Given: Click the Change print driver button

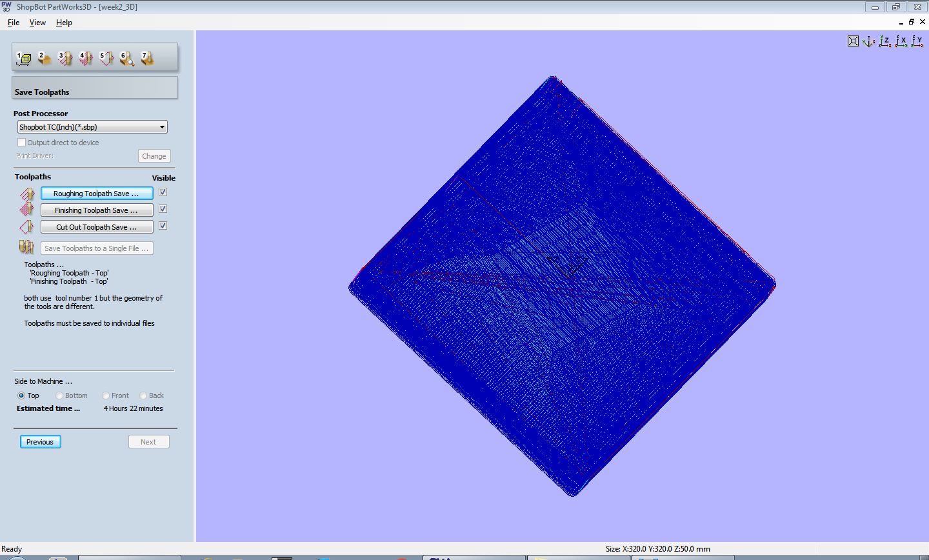Looking at the screenshot, I should point(154,156).
